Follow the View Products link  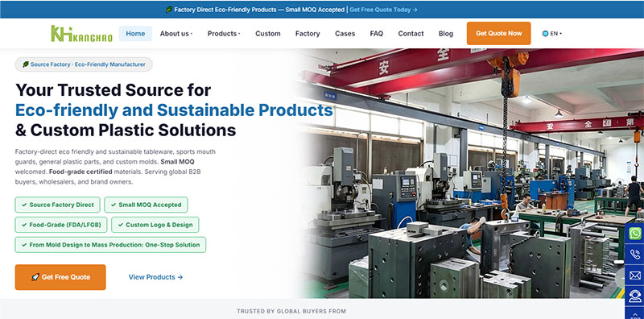[155, 277]
